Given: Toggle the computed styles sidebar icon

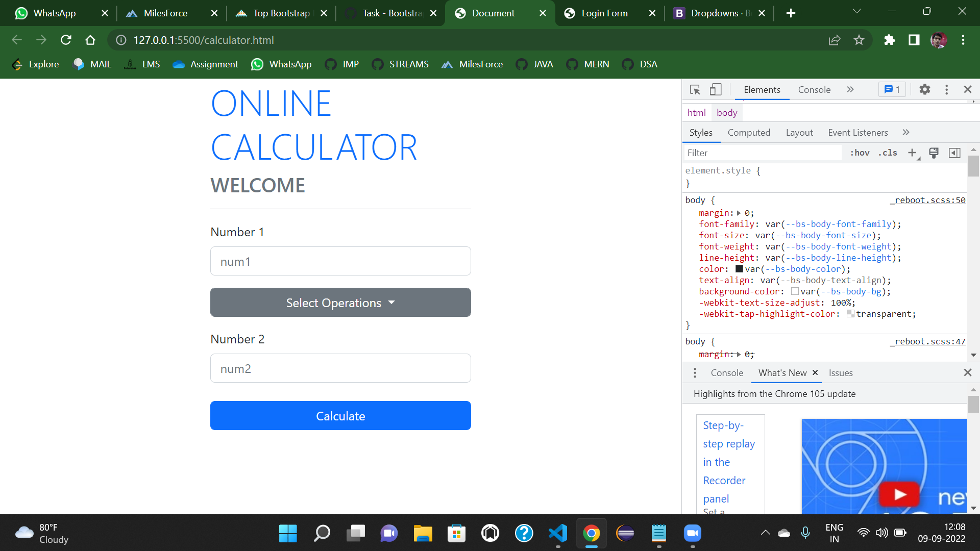Looking at the screenshot, I should click(954, 153).
